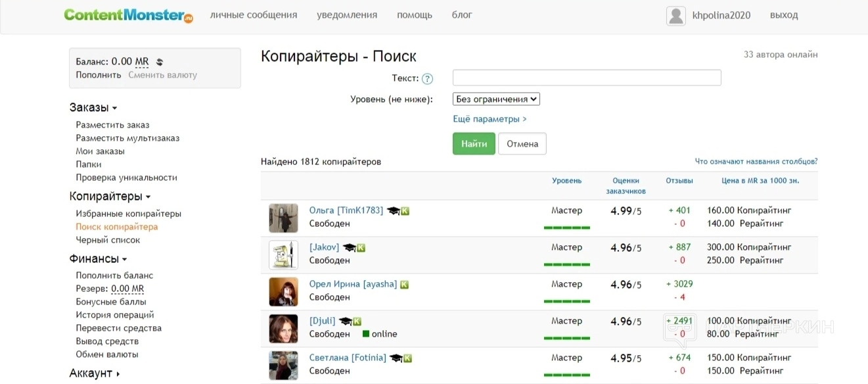Collapse the Копирайтеры sidebar section

(x=110, y=197)
